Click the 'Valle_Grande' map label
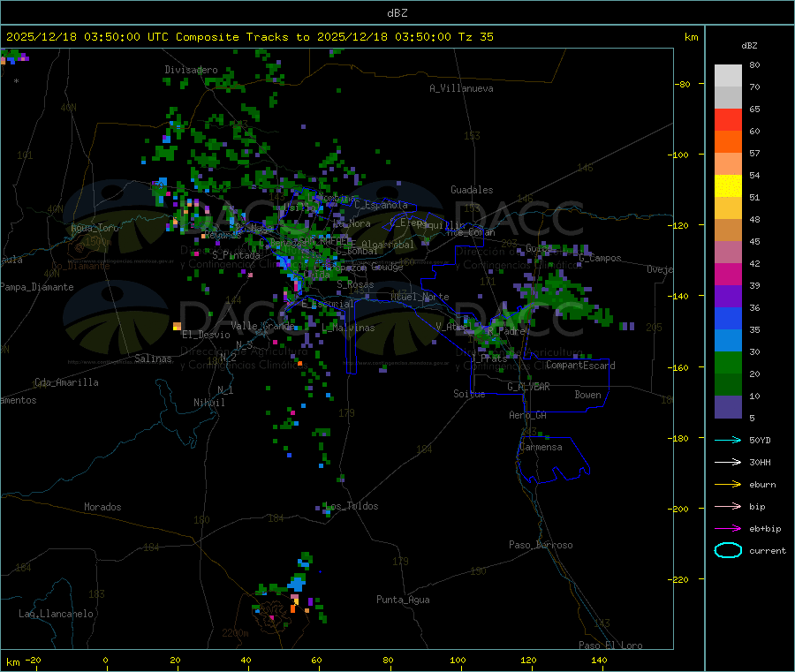 pos(262,326)
